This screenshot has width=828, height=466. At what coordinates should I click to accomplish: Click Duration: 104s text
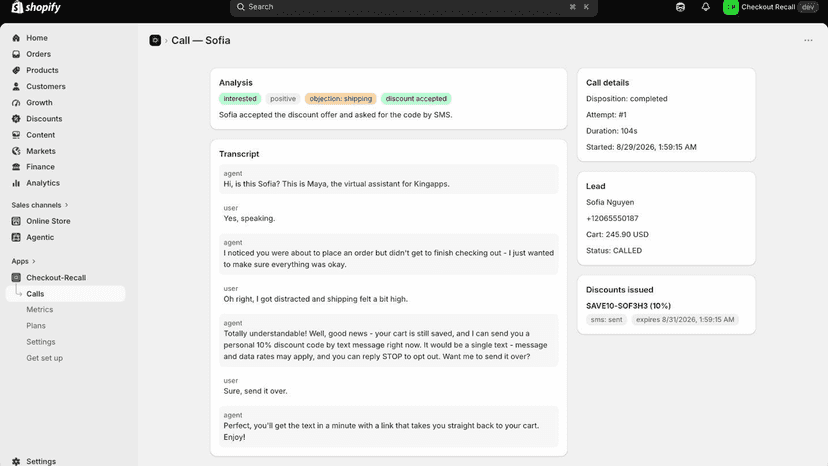click(611, 131)
